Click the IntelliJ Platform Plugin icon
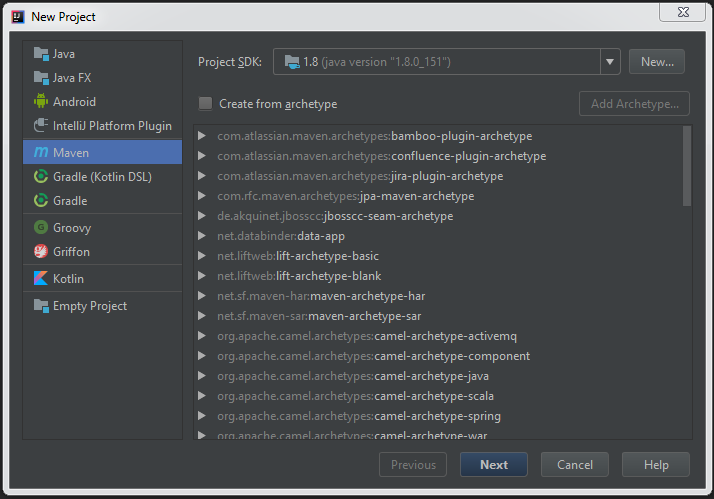 [x=41, y=125]
